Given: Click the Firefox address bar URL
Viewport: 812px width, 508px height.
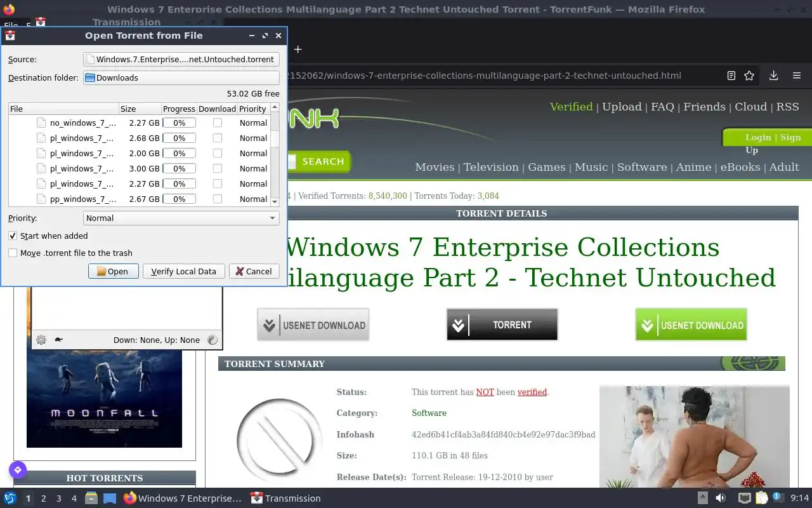Looking at the screenshot, I should coord(485,76).
